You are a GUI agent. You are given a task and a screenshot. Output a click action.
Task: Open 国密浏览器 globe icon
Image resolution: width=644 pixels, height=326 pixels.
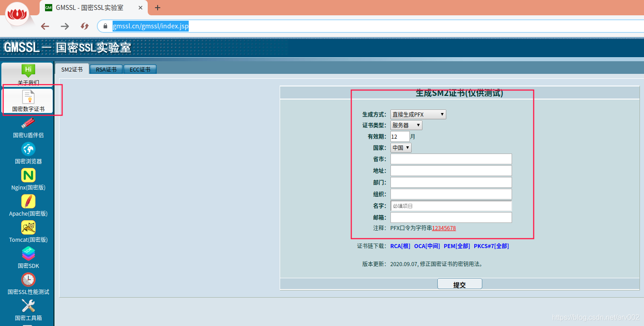(28, 149)
